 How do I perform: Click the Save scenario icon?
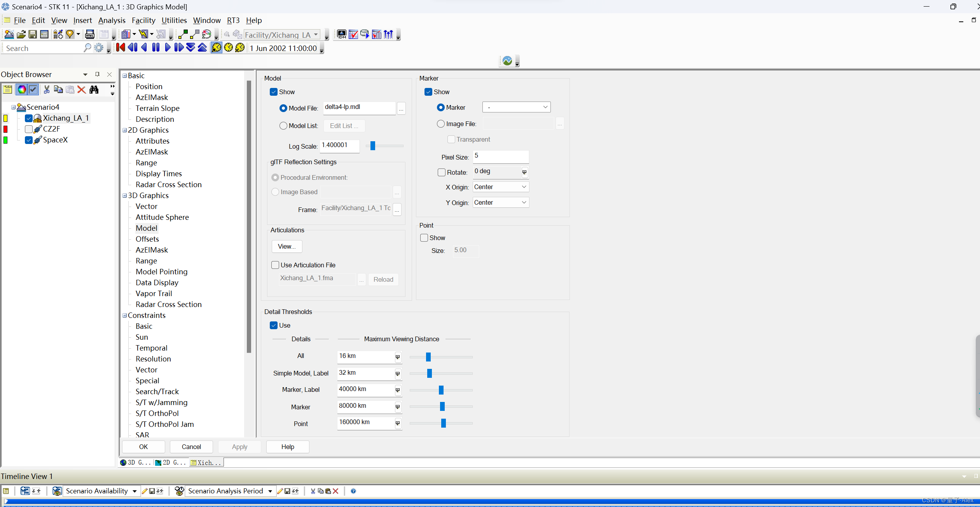pyautogui.click(x=33, y=35)
